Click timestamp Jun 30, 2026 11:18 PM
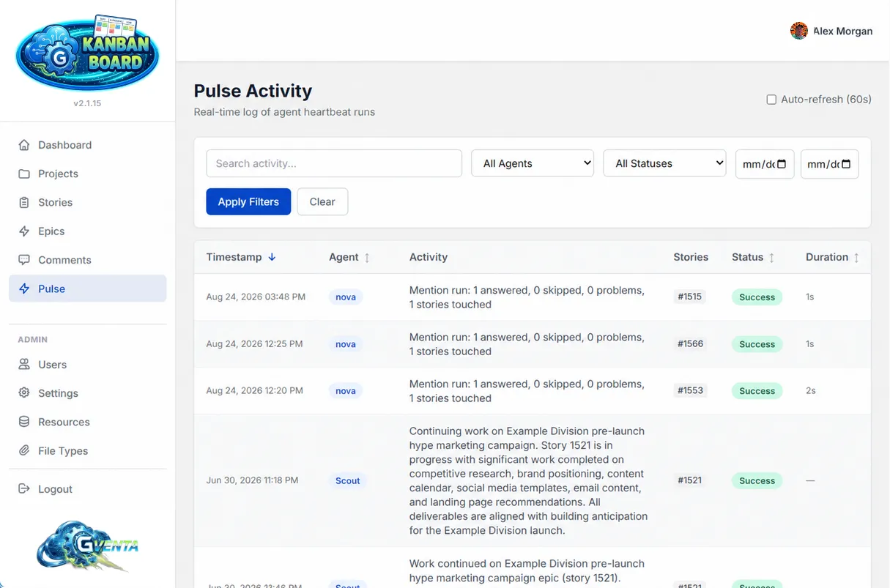The image size is (890, 588). [252, 480]
